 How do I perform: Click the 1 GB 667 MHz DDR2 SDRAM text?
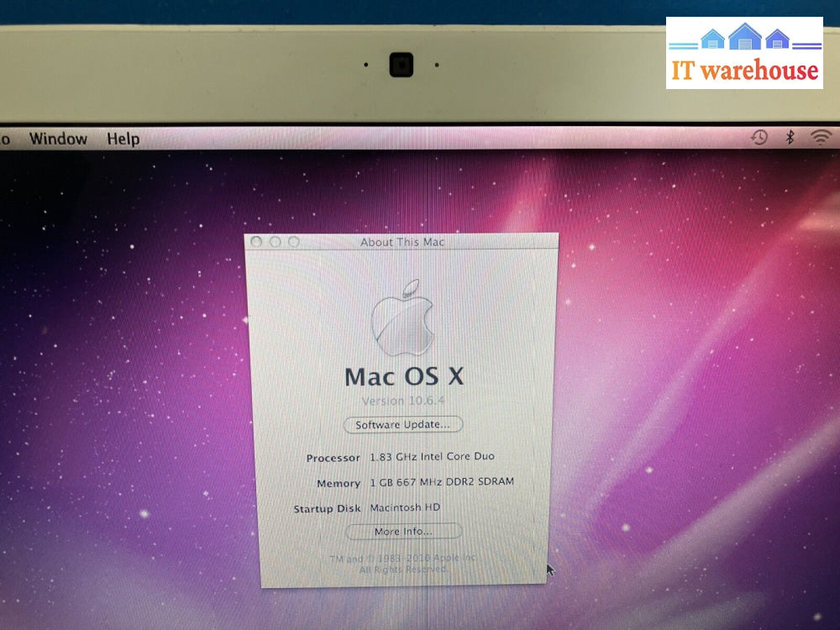(x=442, y=482)
